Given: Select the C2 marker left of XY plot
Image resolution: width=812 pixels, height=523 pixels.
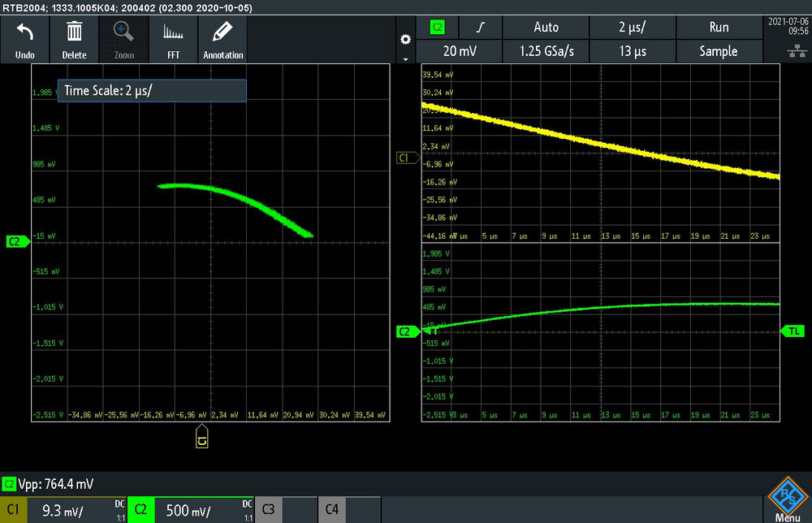Looking at the screenshot, I should (x=17, y=241).
